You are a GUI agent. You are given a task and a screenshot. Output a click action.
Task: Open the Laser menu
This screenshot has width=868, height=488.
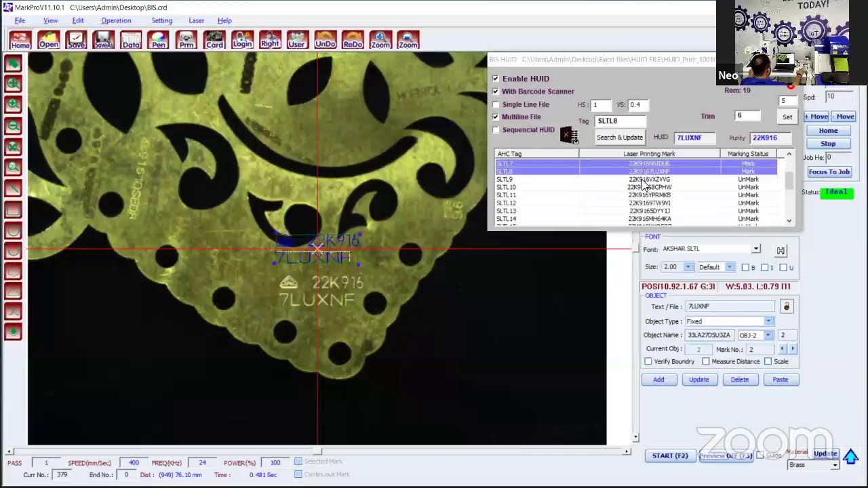tap(196, 20)
